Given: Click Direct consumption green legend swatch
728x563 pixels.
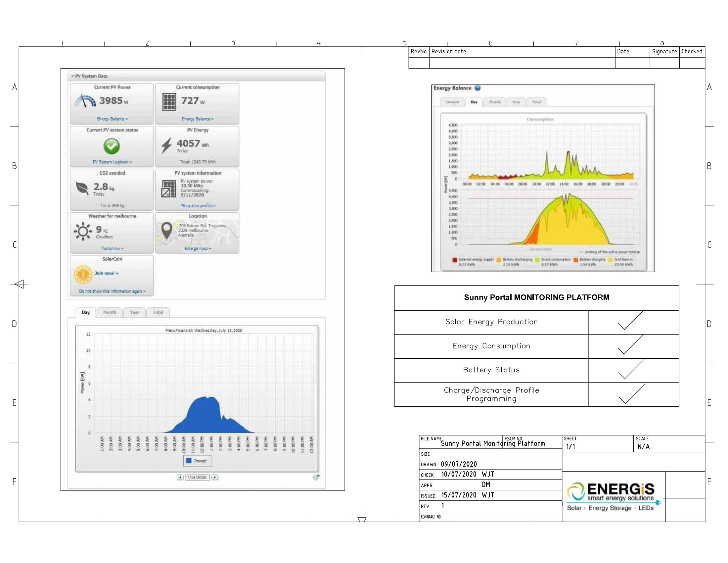Looking at the screenshot, I should coord(537,260).
